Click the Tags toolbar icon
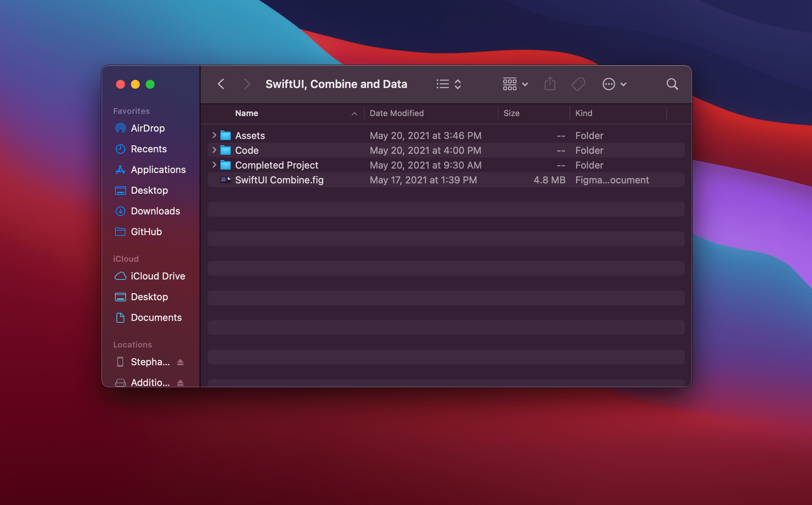The width and height of the screenshot is (812, 505). click(578, 84)
